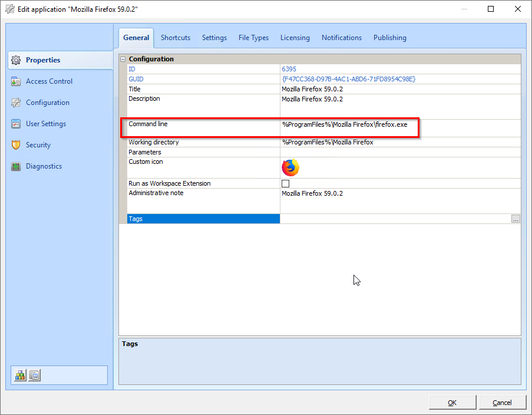Screen dimensions: 532x415
Task: Select the Security shield item
Action: (38, 145)
